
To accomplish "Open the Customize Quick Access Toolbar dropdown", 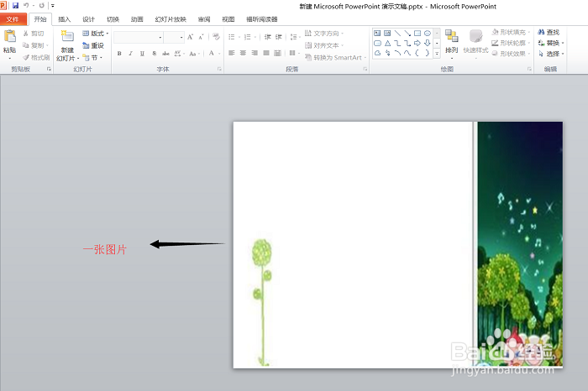I will click(53, 6).
